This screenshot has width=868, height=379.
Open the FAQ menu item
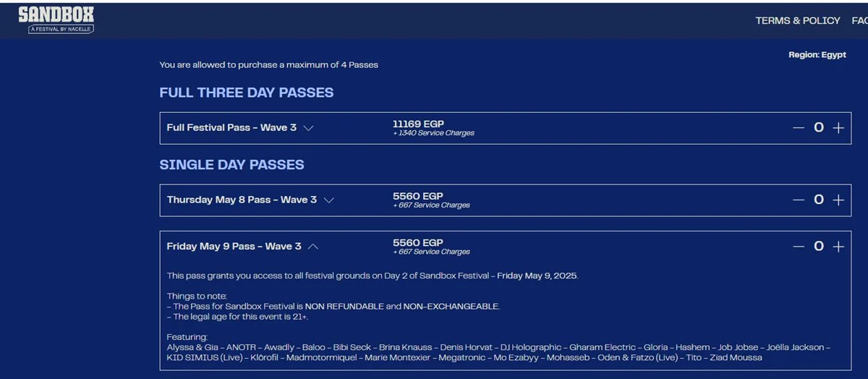tap(859, 20)
